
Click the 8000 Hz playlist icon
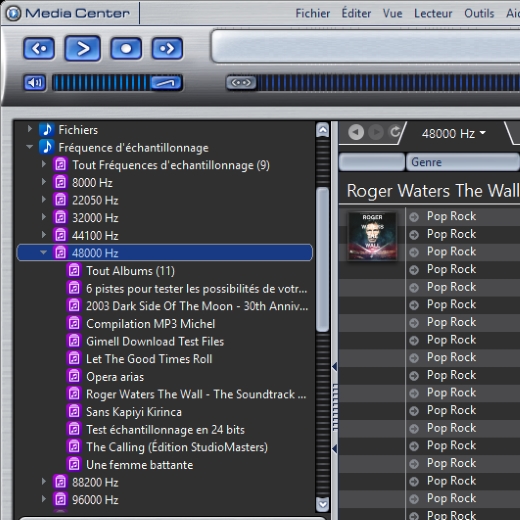[60, 182]
